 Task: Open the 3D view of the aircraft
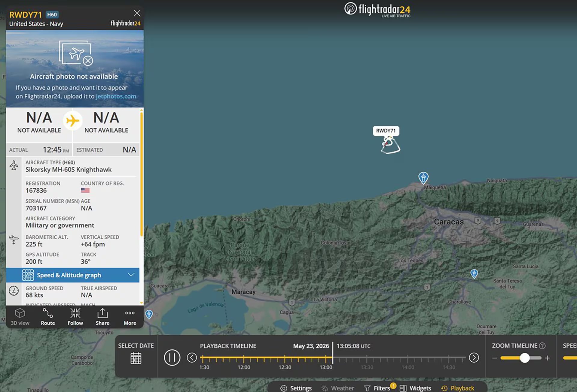[x=20, y=317]
